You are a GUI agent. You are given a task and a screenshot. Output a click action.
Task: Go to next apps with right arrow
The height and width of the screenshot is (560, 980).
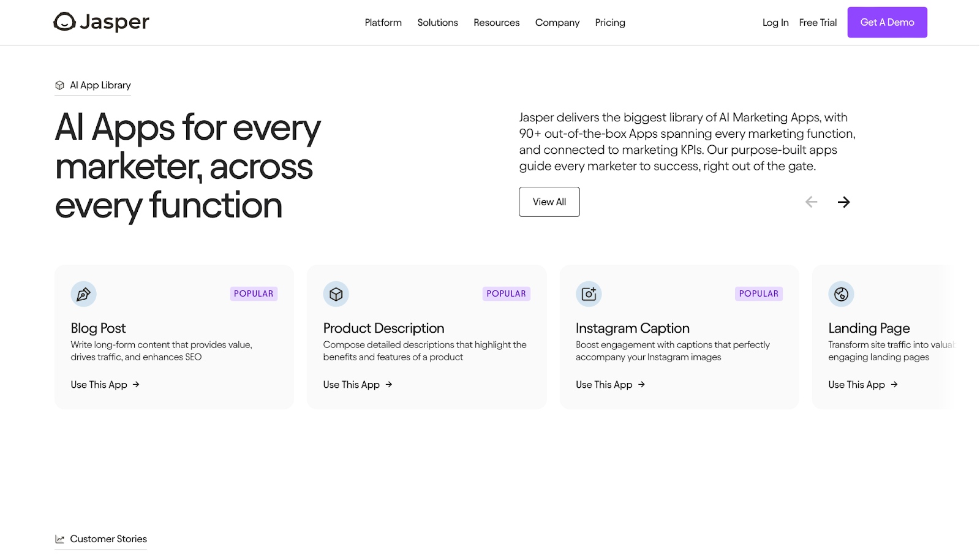(x=843, y=202)
